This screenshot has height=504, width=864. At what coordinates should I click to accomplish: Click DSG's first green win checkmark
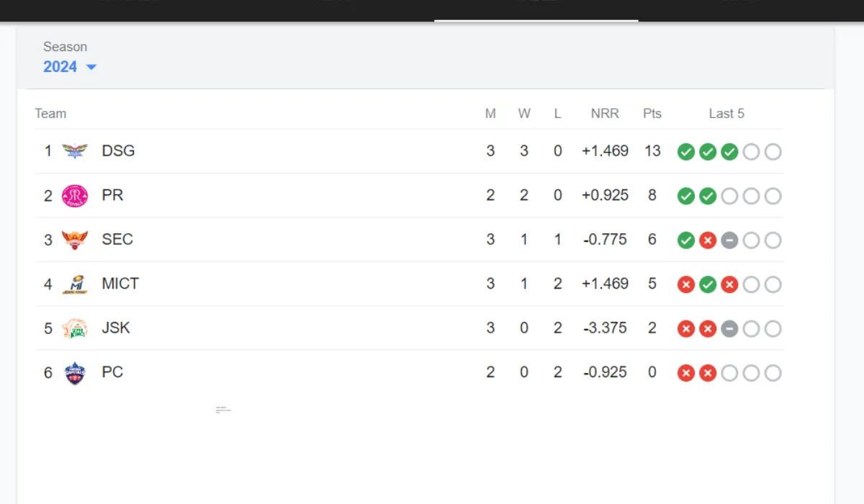point(686,152)
